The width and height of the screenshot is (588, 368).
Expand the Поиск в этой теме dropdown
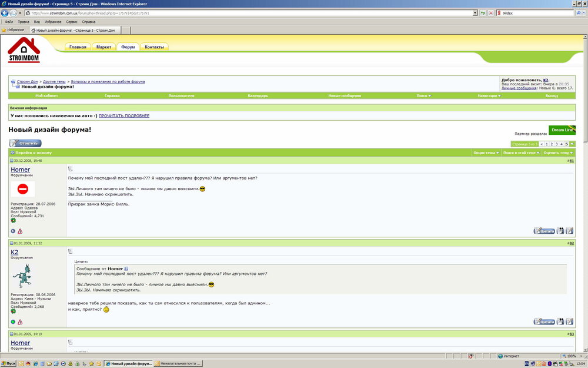point(521,153)
